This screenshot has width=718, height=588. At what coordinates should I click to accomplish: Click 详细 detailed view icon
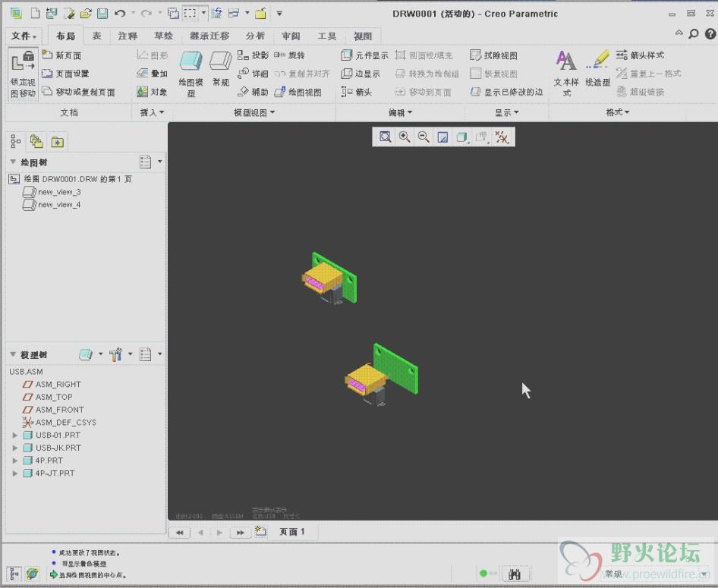[253, 74]
